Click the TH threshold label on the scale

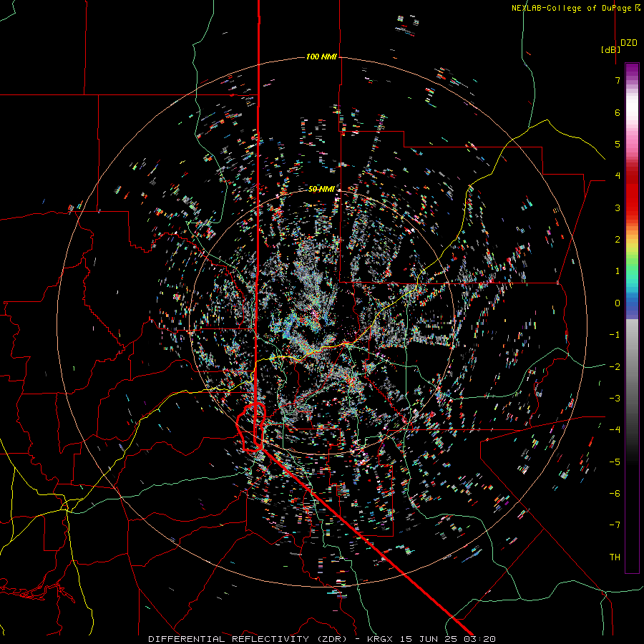click(x=615, y=557)
